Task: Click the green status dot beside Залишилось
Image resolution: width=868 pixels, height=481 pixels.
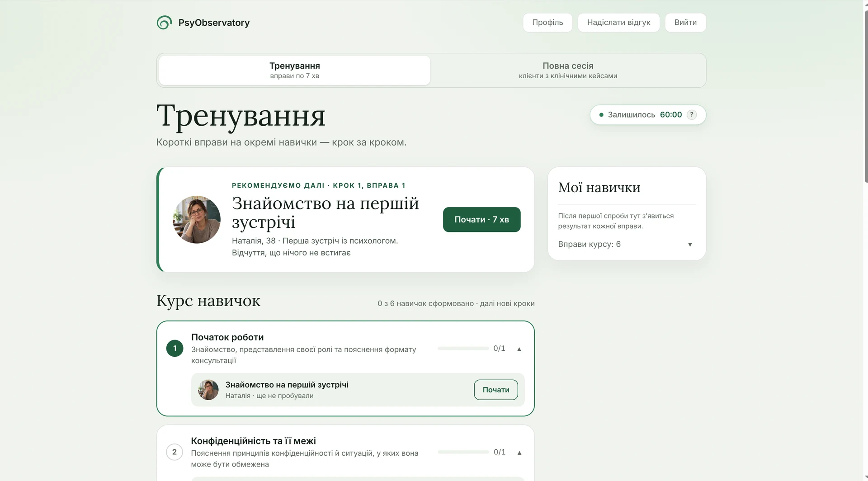Action: (x=601, y=115)
